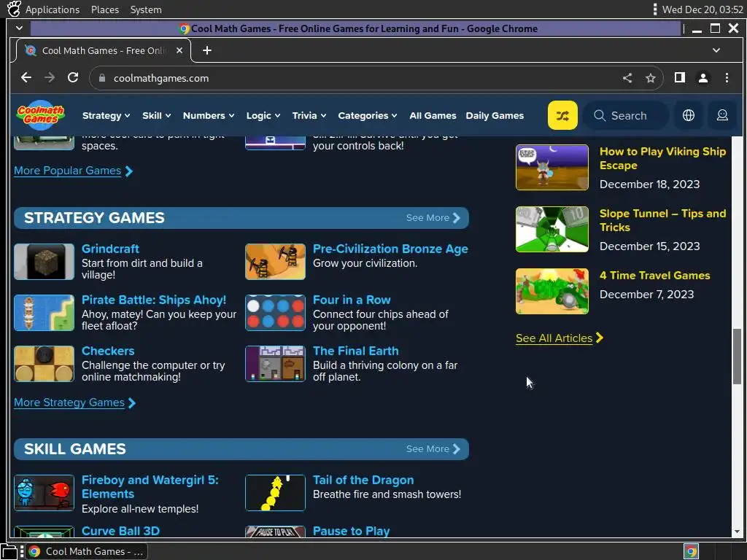Open the Grindcraft game thumbnail

(44, 262)
